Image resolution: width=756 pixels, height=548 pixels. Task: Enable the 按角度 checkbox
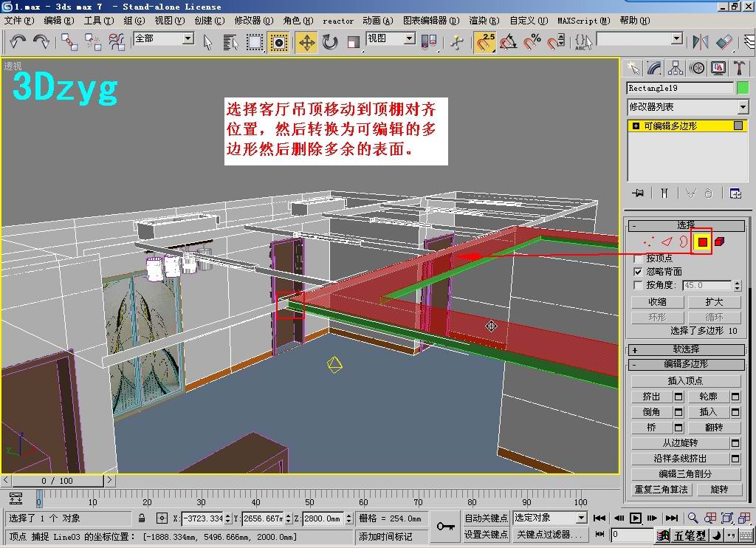point(637,285)
